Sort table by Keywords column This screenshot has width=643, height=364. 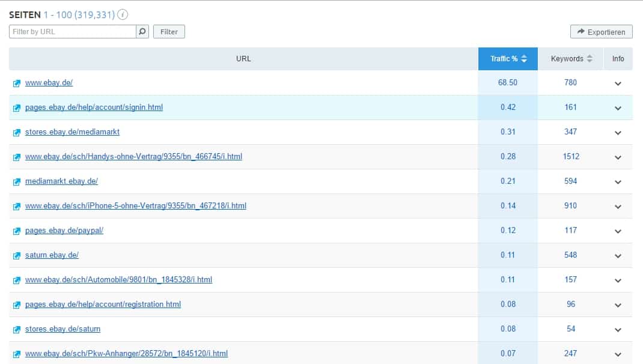[571, 59]
